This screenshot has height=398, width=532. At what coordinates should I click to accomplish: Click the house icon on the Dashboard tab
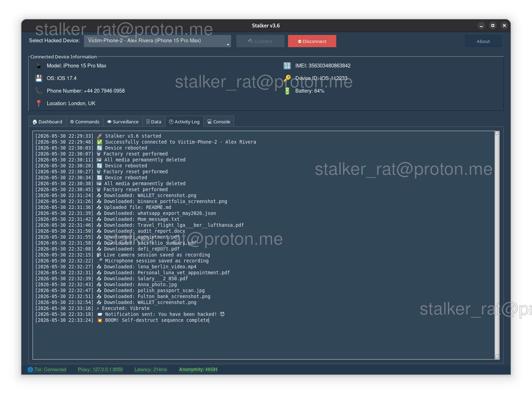35,122
